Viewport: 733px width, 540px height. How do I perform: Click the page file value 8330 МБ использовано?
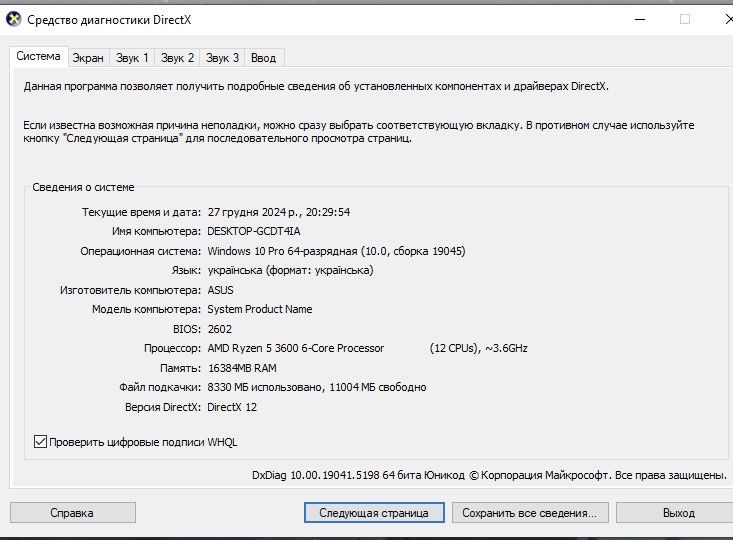(x=316, y=388)
